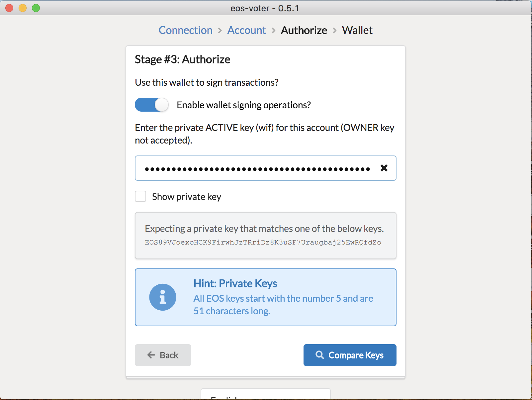This screenshot has width=532, height=400.
Task: Click the blue info circle icon
Action: [x=163, y=297]
